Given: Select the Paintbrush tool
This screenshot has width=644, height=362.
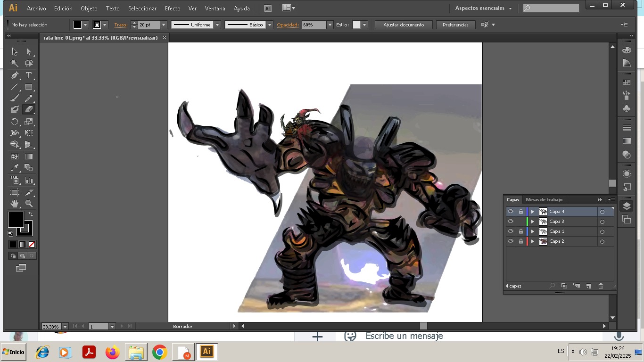Looking at the screenshot, I should [15, 99].
